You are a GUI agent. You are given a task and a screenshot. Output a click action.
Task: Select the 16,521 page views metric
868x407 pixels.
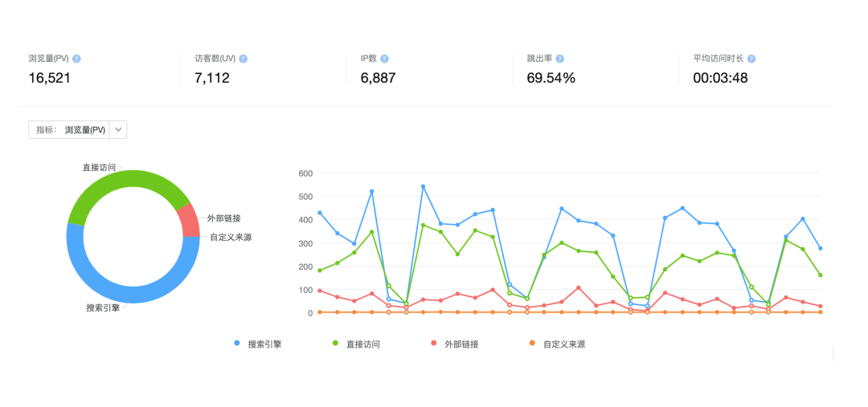pyautogui.click(x=50, y=78)
